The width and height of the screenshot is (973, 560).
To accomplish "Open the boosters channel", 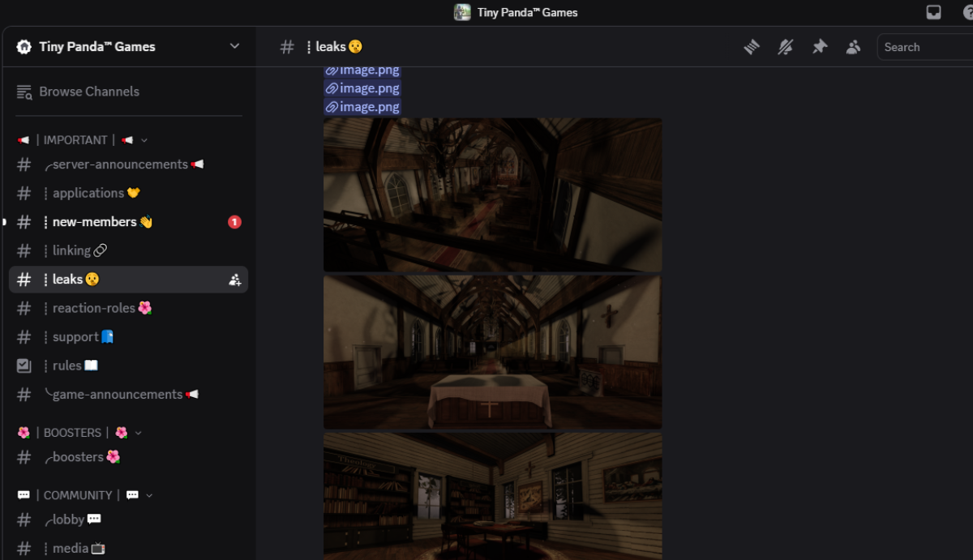I will [129, 457].
